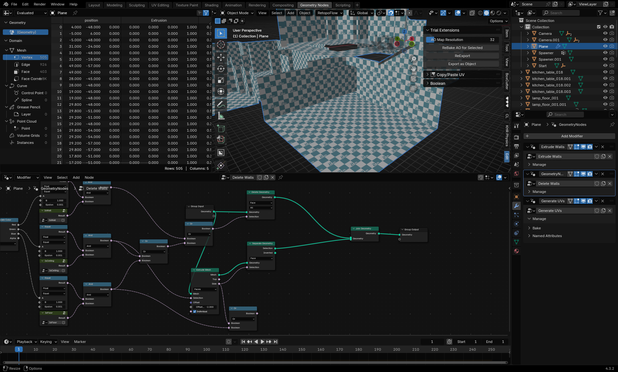Open the Object Mode dropdown
618x372 pixels.
click(x=237, y=13)
